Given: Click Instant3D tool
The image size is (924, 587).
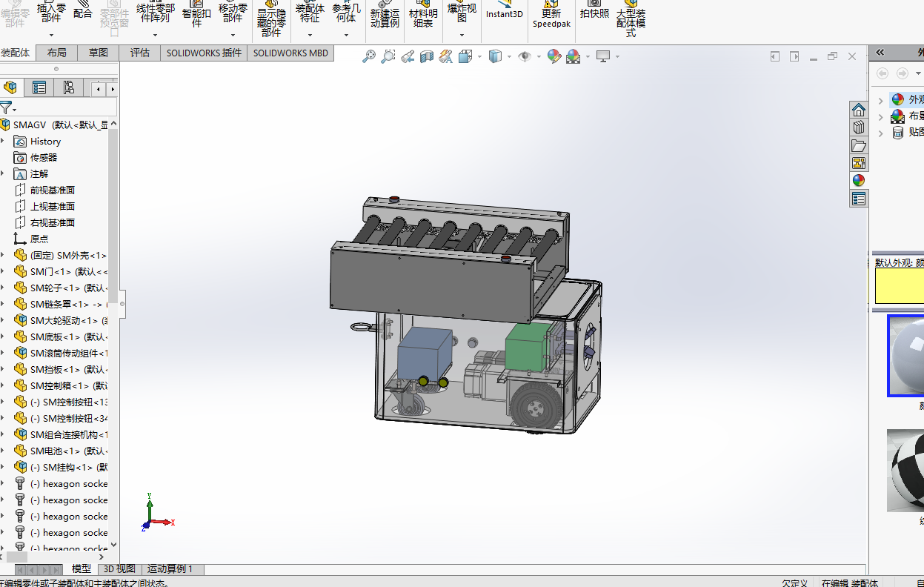Looking at the screenshot, I should (505, 10).
